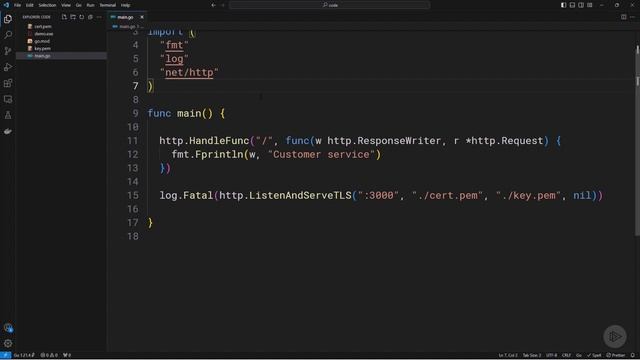Open the errors and warnings status item
The image size is (640, 360).
(49, 356)
